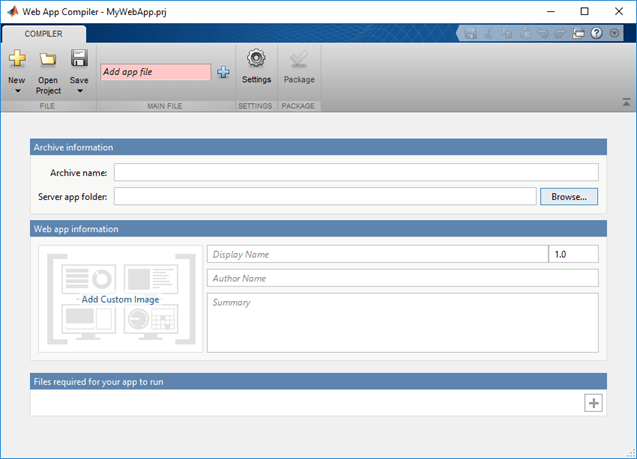This screenshot has height=459, width=637.
Task: Click the quick access Copy icon
Action: [x=507, y=33]
